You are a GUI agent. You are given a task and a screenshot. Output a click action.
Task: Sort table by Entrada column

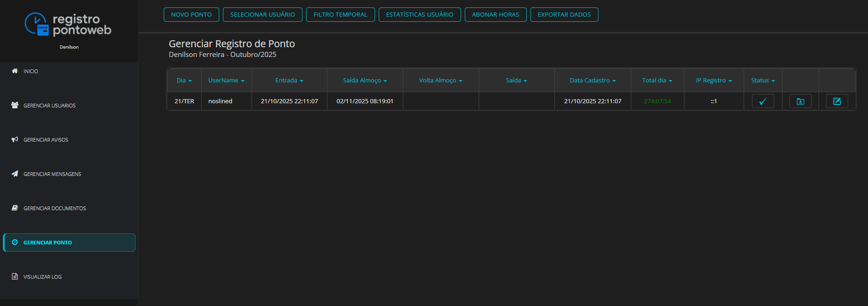click(289, 81)
